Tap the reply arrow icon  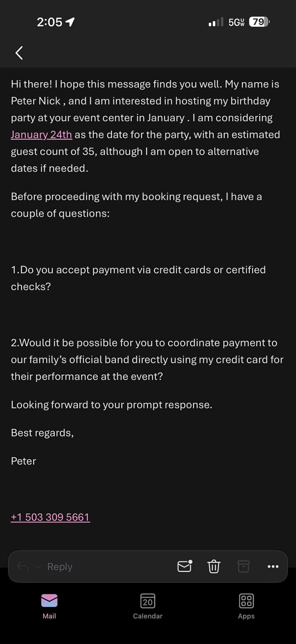click(x=23, y=566)
